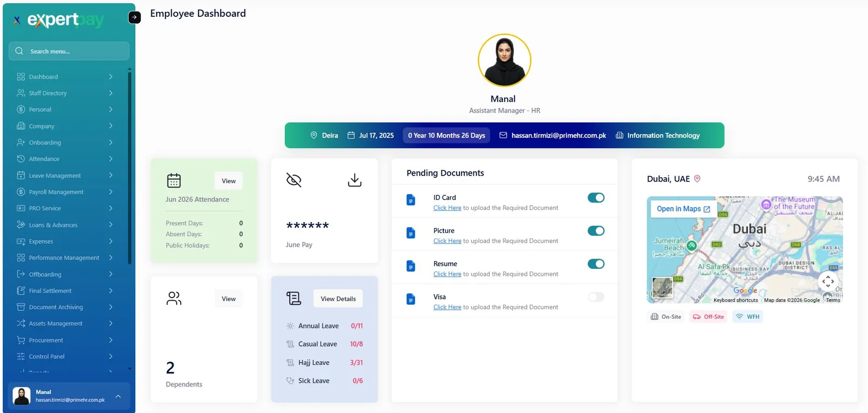The width and height of the screenshot is (868, 413).
Task: Expand the Dashboard menu chevron
Action: [x=111, y=76]
